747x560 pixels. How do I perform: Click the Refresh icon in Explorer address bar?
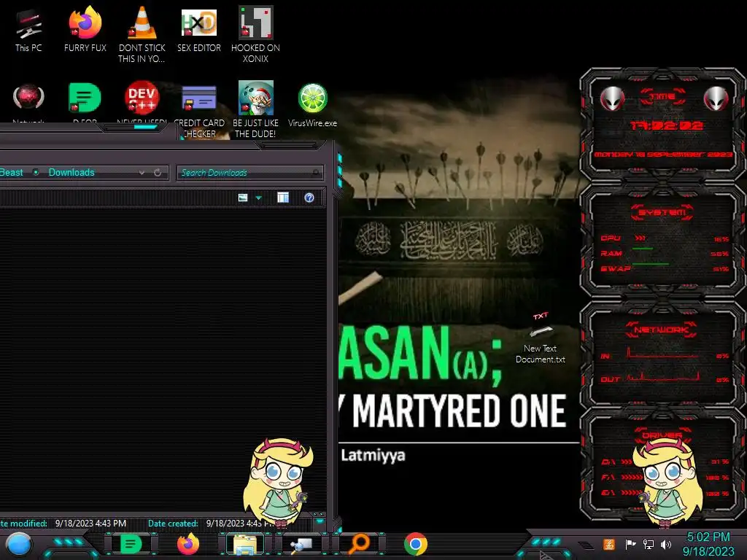(158, 172)
